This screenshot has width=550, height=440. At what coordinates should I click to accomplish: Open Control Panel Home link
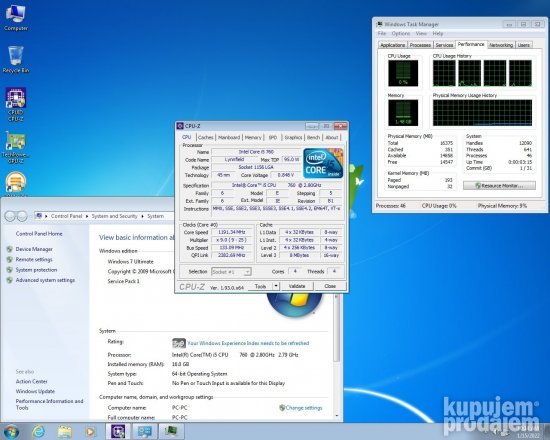point(39,233)
